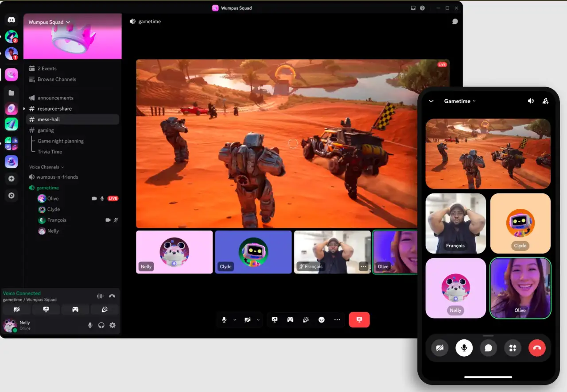The height and width of the screenshot is (392, 567).
Task: Share your screen from sidebar voice panel
Action: point(46,309)
